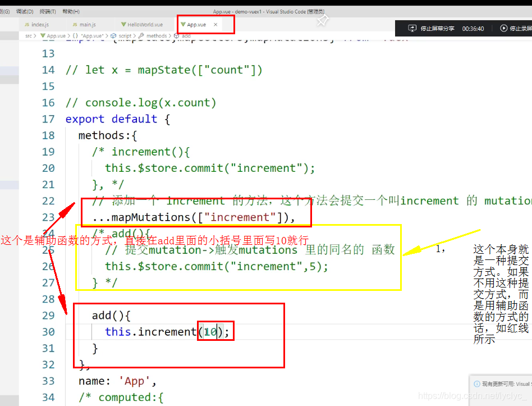Open the 调试(D) debug menu

[25, 12]
